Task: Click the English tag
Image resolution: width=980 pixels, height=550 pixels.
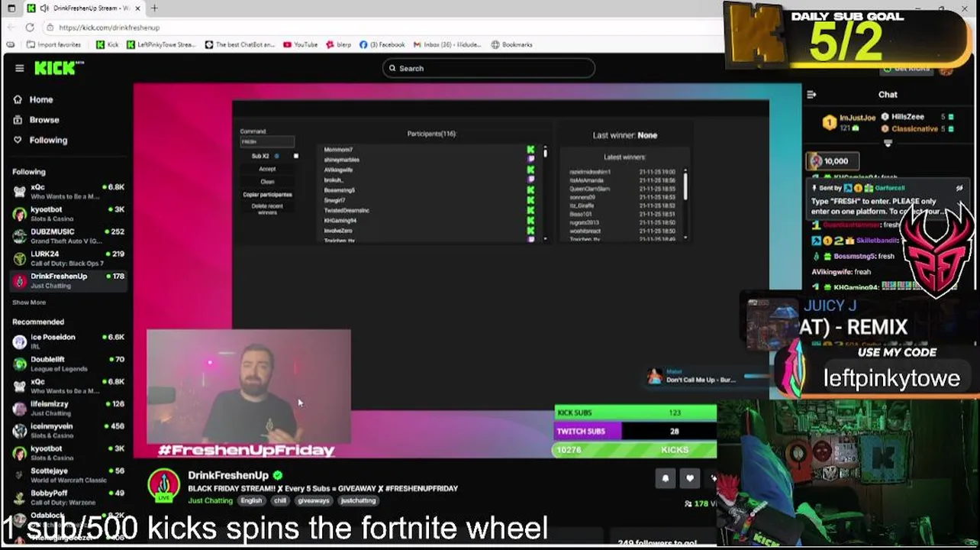Action: (251, 501)
